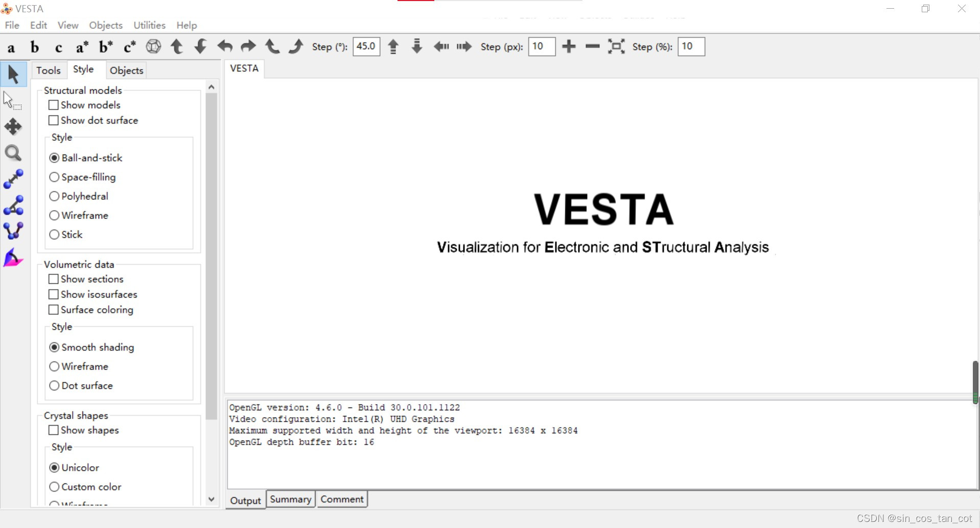Screen dimensions: 980x528
Task: Switch to the Tools tab
Action: click(49, 71)
